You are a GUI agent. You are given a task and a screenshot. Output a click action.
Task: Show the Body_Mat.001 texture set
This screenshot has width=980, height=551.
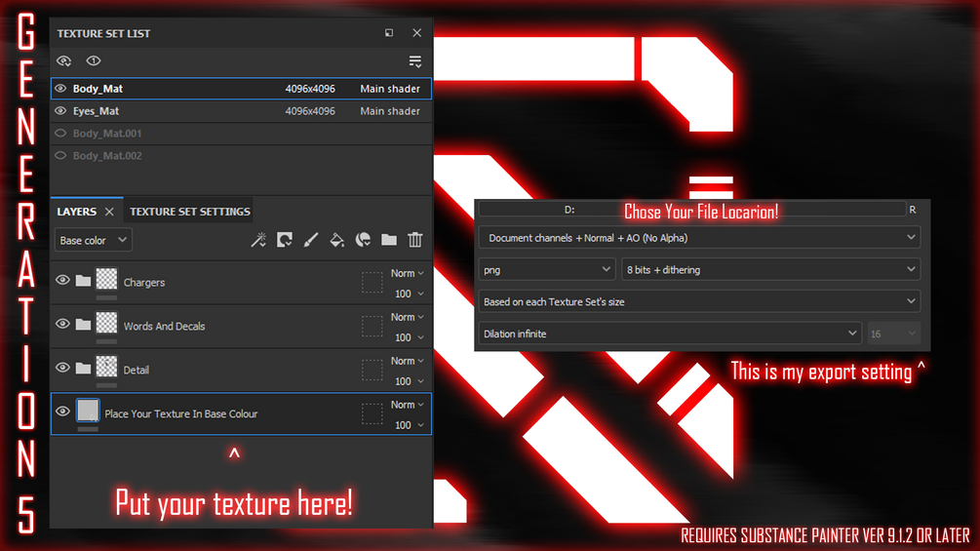pos(60,133)
